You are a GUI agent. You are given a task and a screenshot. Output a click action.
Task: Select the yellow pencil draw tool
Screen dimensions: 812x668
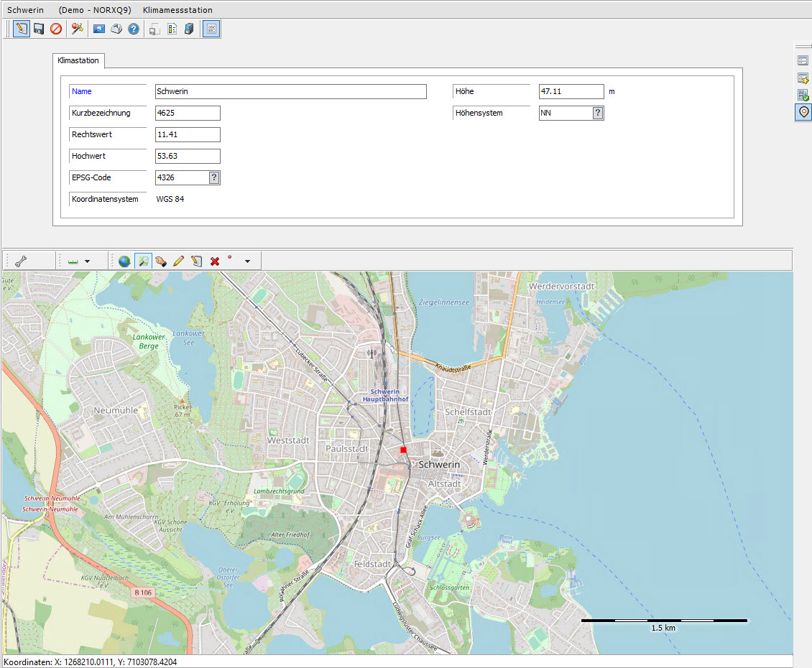point(179,261)
